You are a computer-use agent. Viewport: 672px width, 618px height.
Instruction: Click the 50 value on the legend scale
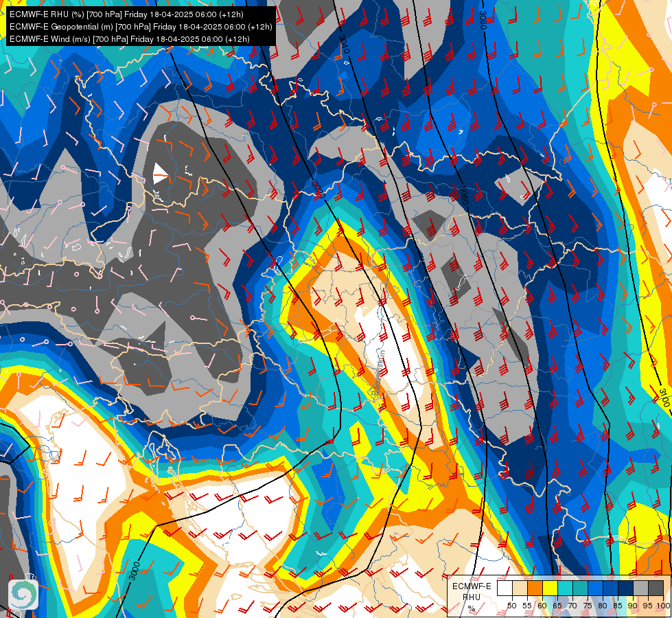511,606
